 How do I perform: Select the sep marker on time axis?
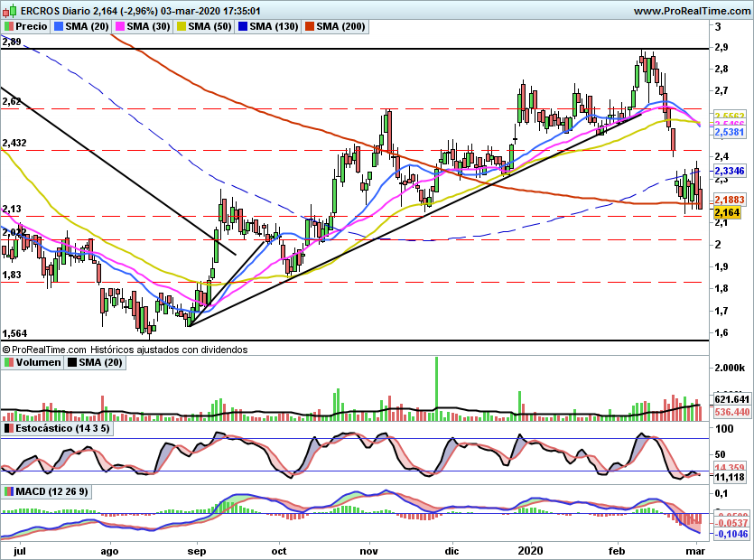[198, 550]
